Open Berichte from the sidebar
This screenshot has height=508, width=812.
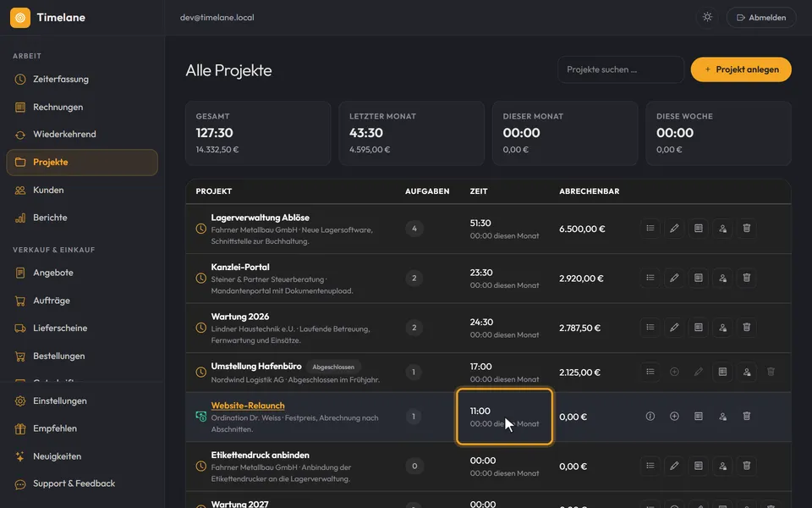82,218
